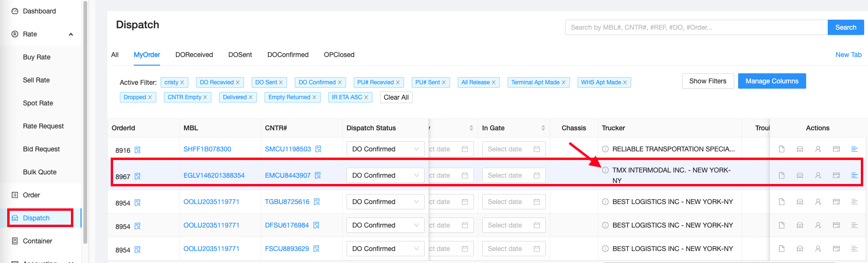Click the detail icon beside container SMCU1198503
Image resolution: width=868 pixels, height=263 pixels.
pos(318,149)
